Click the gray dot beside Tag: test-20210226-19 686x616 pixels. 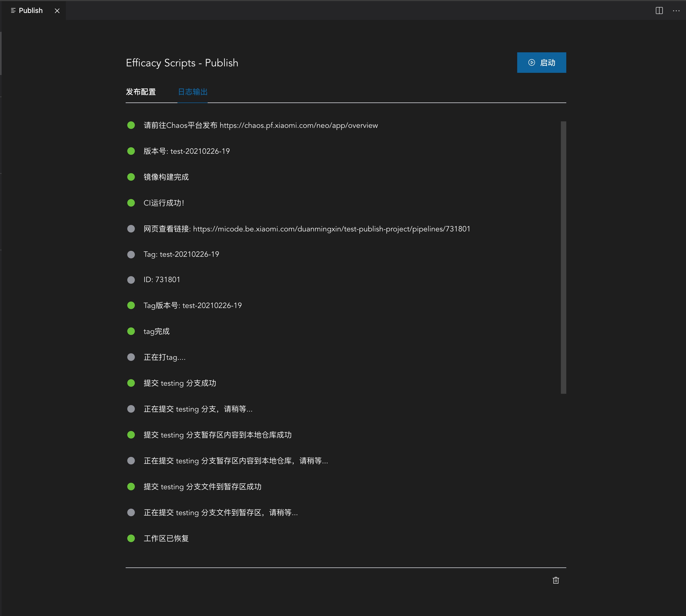(x=131, y=255)
